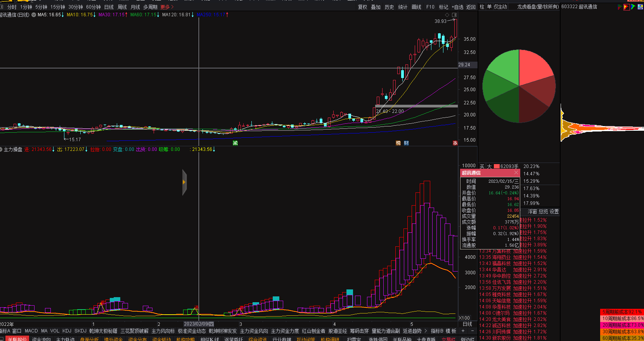The width and height of the screenshot is (644, 341).
Task: Toggle the 柱 display mode
Action: tap(482, 7)
